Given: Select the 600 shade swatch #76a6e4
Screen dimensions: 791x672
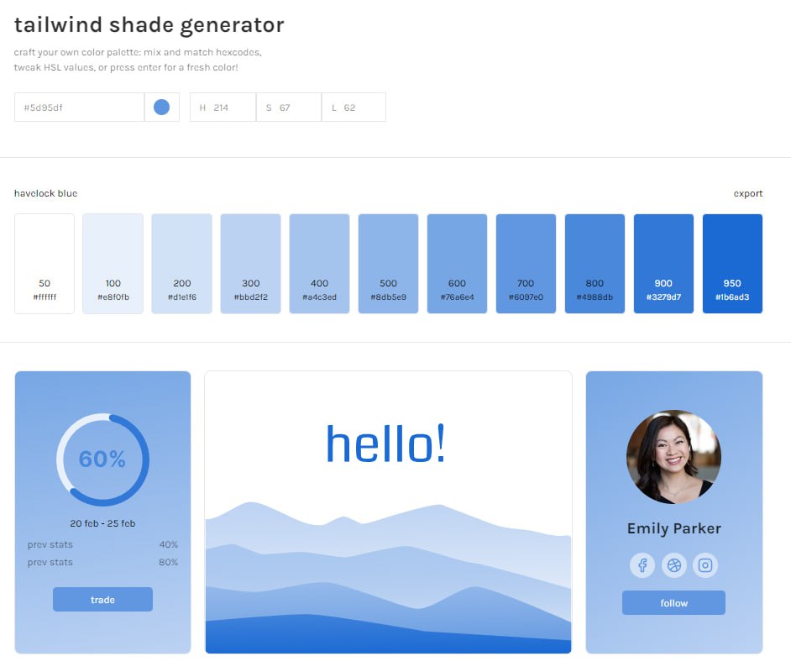Looking at the screenshot, I should (x=457, y=264).
